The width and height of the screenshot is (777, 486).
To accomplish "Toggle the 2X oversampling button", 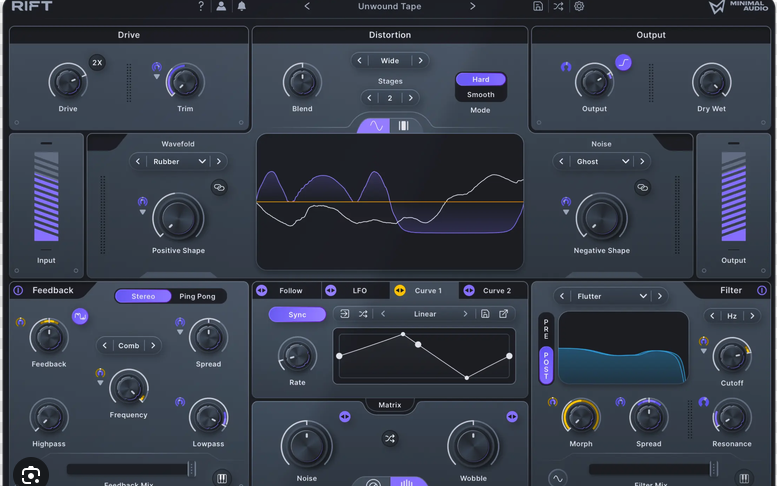I will click(97, 62).
